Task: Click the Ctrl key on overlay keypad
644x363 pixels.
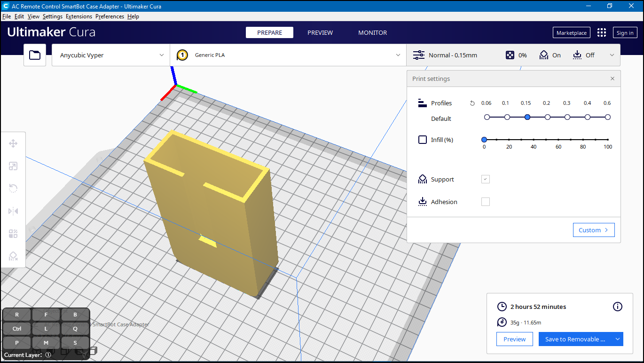Action: click(x=17, y=329)
